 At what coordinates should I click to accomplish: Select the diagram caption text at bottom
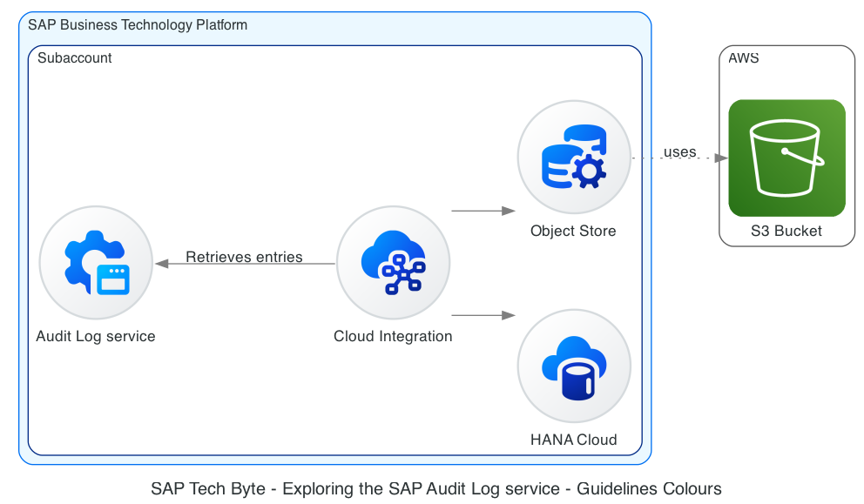tap(436, 488)
